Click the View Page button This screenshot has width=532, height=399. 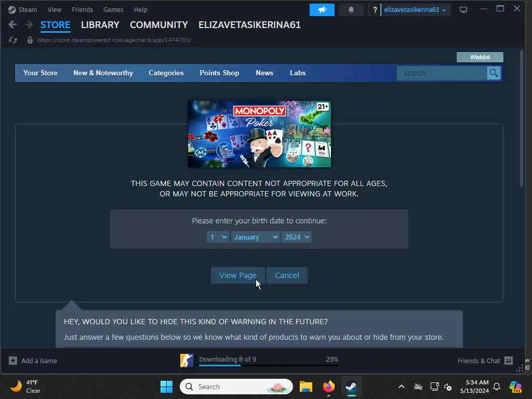pyautogui.click(x=237, y=275)
